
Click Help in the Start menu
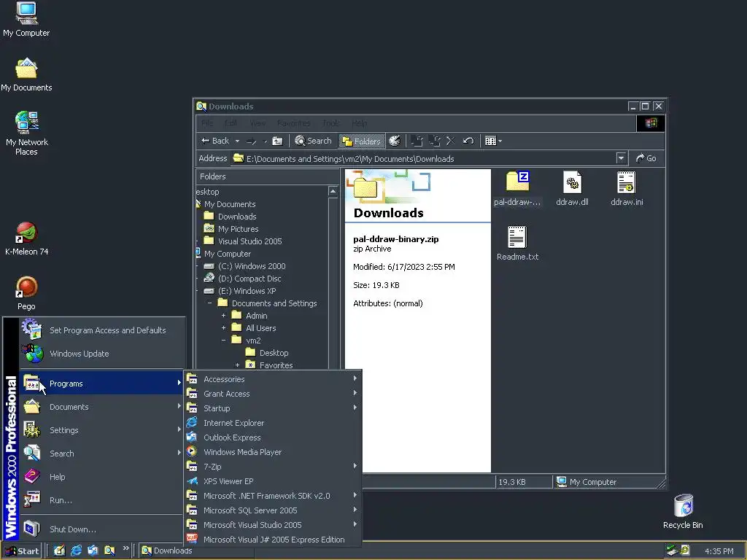point(102,477)
